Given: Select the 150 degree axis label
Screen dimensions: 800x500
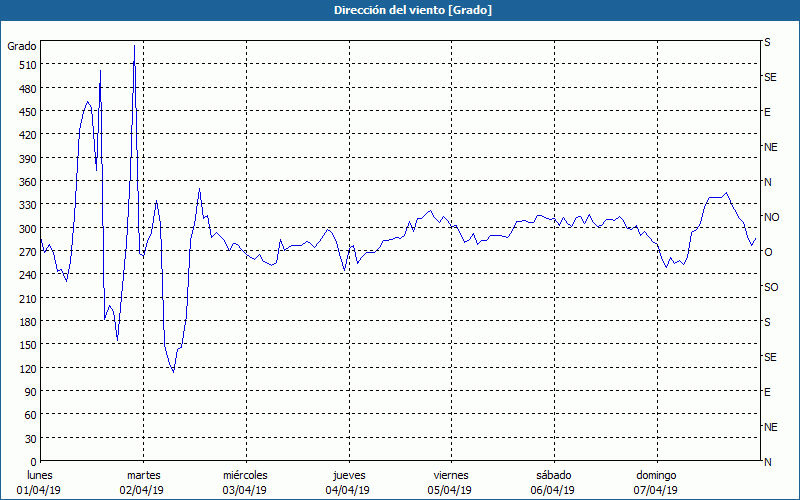Looking at the screenshot, I should 28,345.
